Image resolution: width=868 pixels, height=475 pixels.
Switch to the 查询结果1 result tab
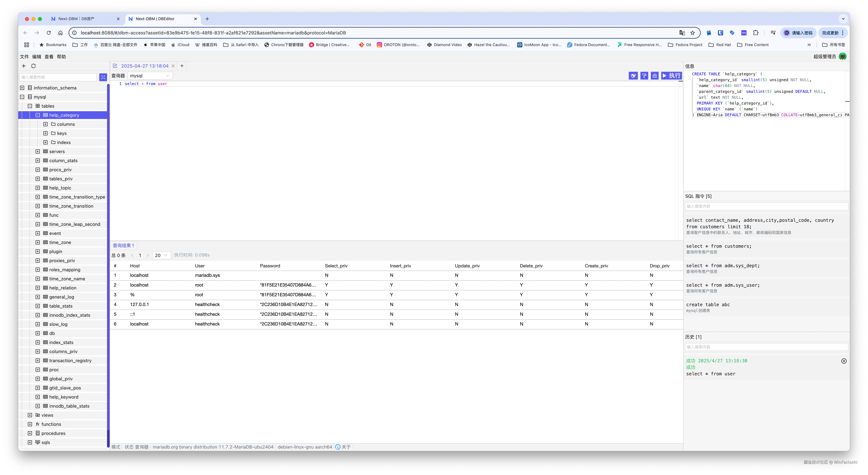(123, 246)
